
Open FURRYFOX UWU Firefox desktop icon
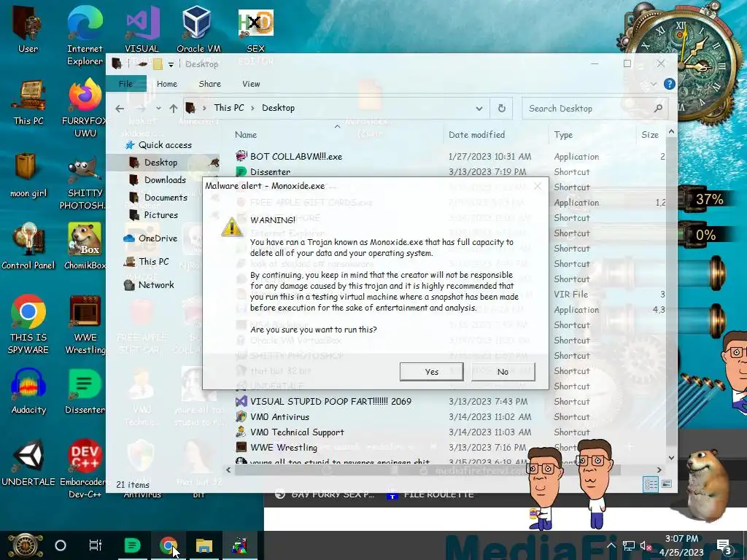click(x=85, y=108)
